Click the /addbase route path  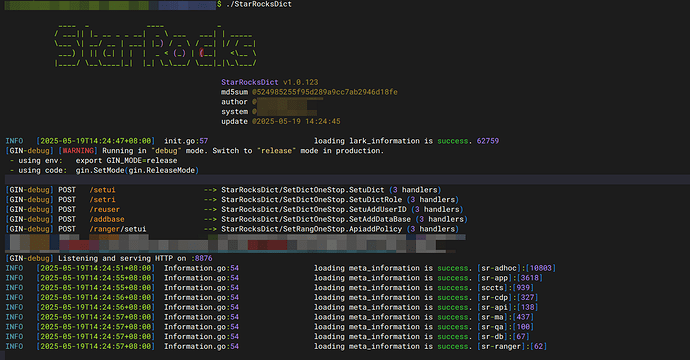[106, 219]
